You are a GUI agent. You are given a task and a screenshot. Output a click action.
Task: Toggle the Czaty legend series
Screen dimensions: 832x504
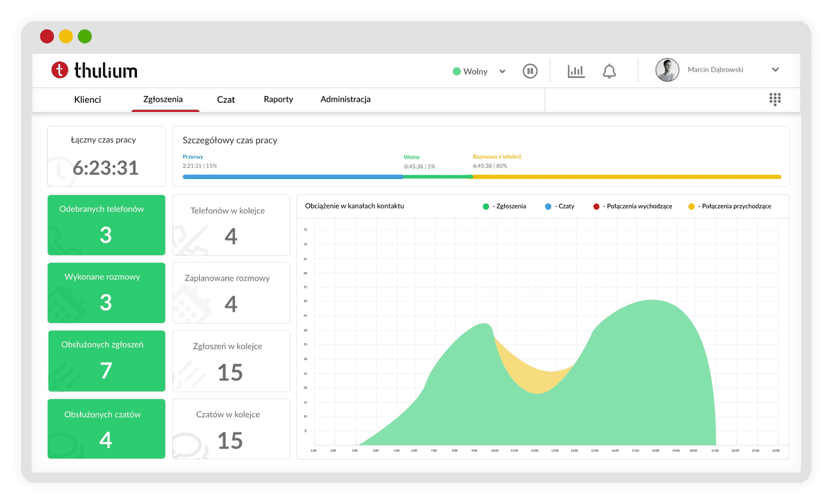560,207
